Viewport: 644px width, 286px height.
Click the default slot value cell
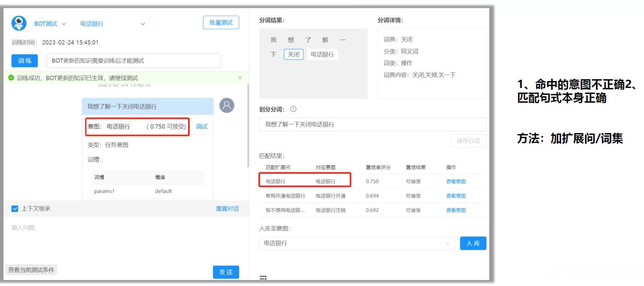[163, 191]
